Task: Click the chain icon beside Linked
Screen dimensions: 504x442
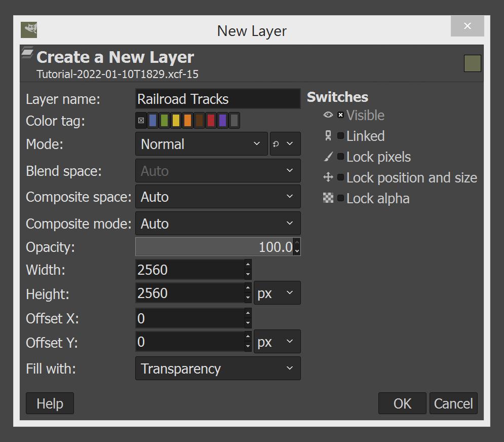Action: coord(328,136)
